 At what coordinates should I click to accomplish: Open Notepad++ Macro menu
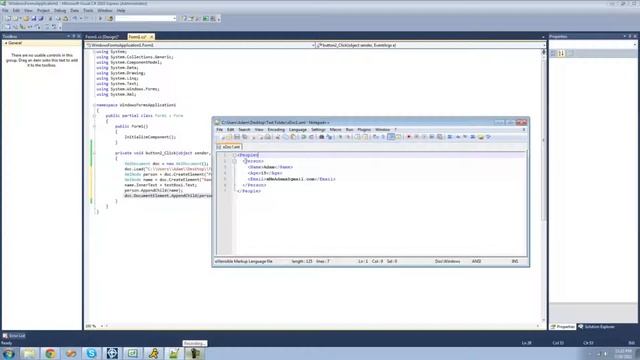pyautogui.click(x=335, y=129)
